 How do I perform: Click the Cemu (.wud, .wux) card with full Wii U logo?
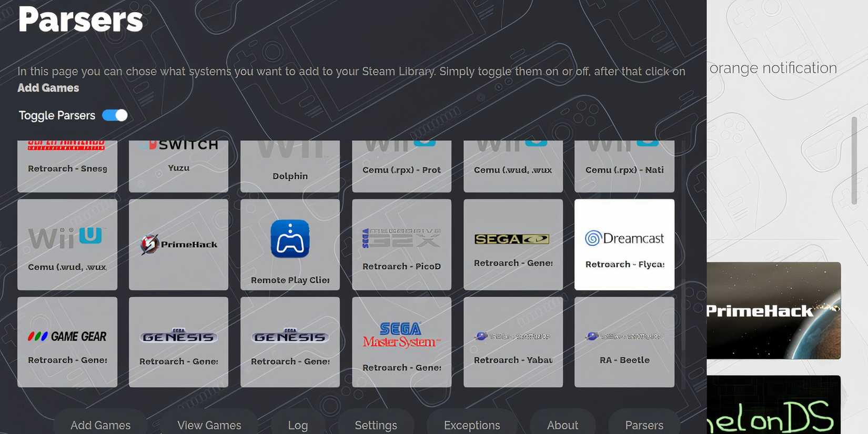pos(67,245)
